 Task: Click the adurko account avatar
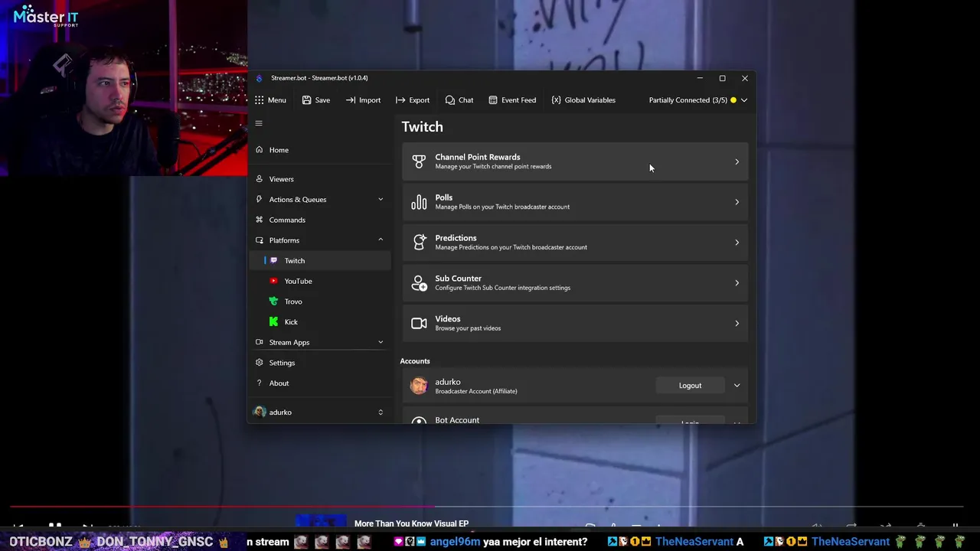point(419,386)
